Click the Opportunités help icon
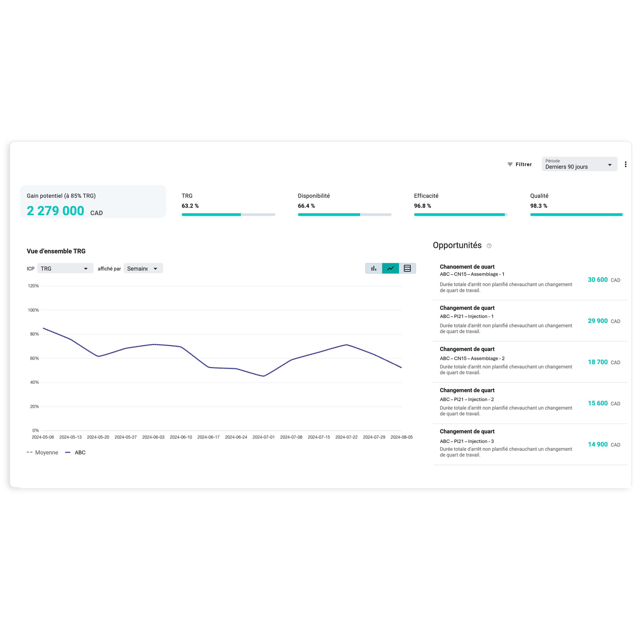The width and height of the screenshot is (644, 644). [489, 246]
